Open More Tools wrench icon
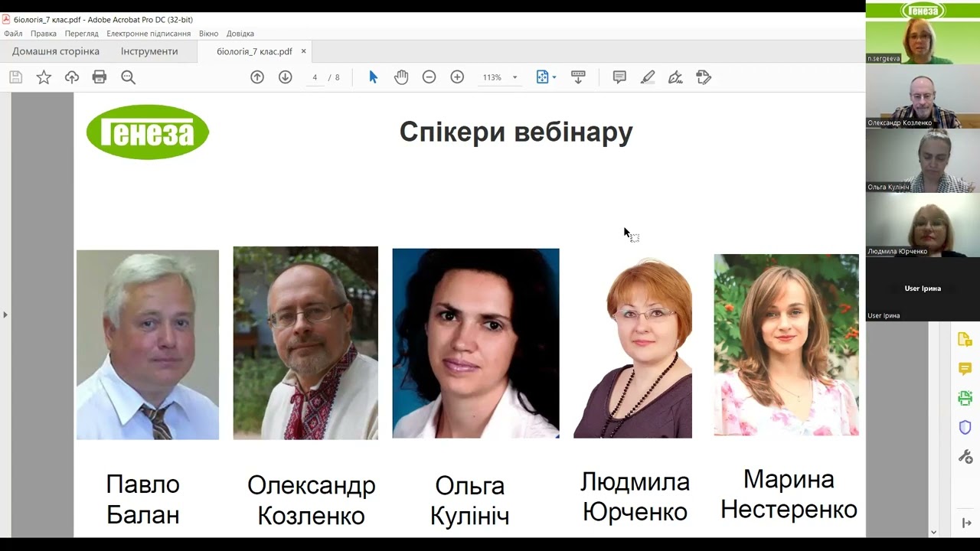The image size is (980, 551). (x=965, y=457)
